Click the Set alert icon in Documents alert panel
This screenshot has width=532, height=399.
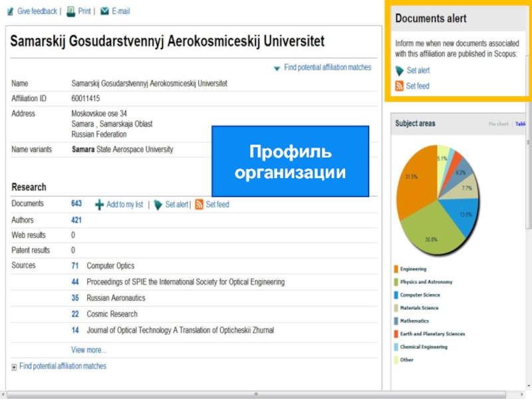point(399,70)
